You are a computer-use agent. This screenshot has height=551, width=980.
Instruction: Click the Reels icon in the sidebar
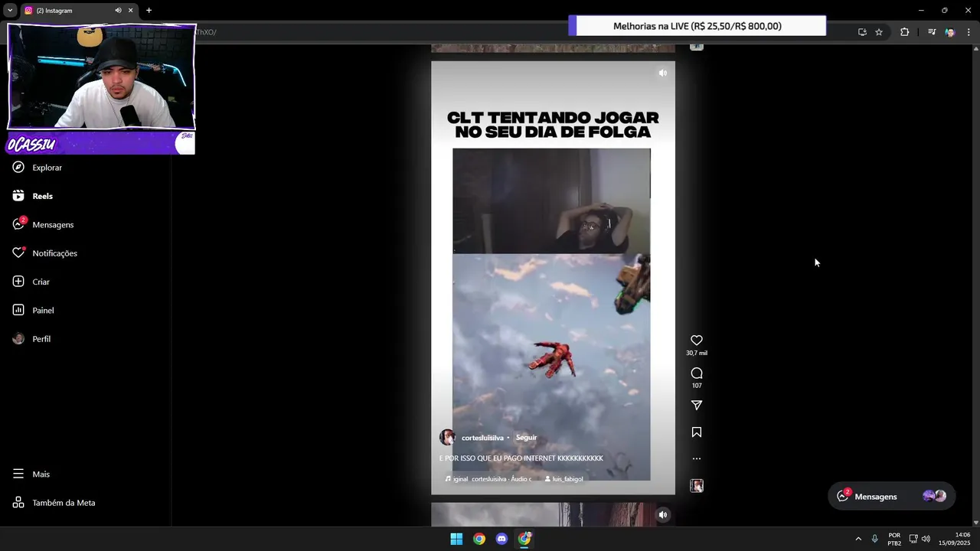[x=18, y=196]
